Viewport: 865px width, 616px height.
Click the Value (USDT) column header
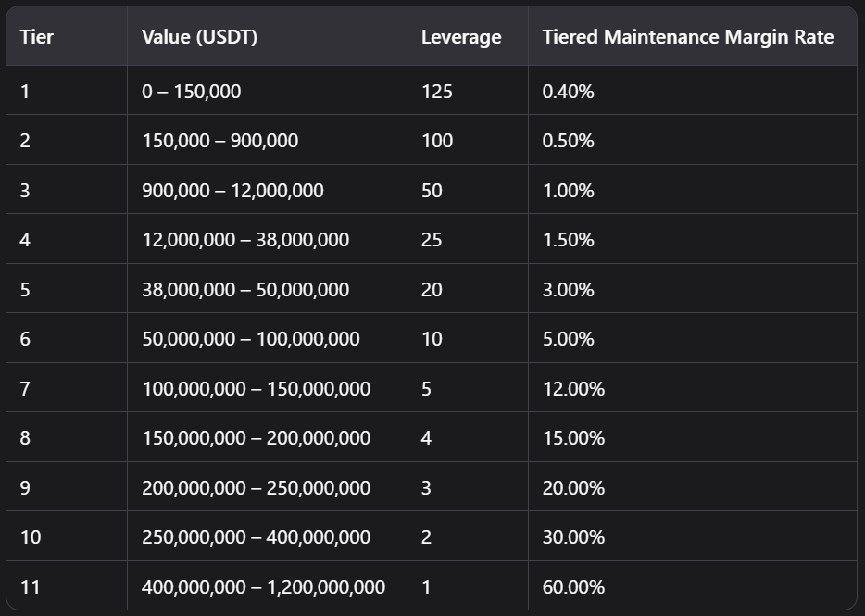199,37
